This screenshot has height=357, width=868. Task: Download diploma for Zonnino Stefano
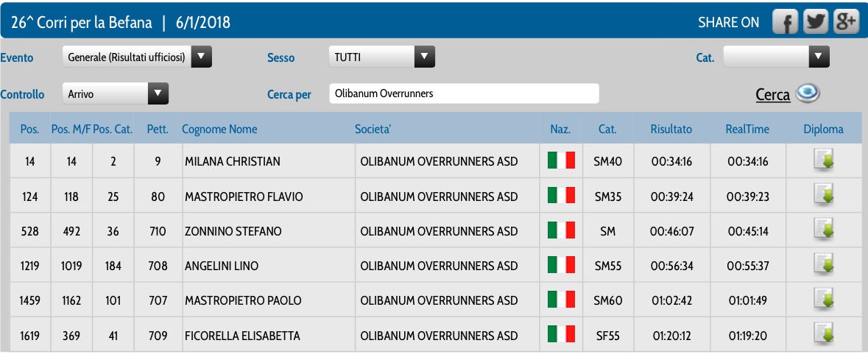tap(824, 230)
